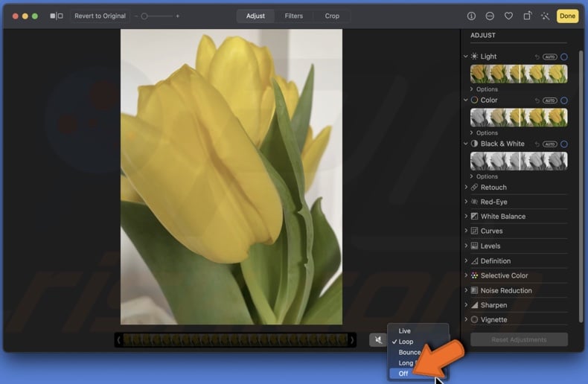Collapse the Black & White section chevron
The image size is (588, 384).
pyautogui.click(x=466, y=144)
